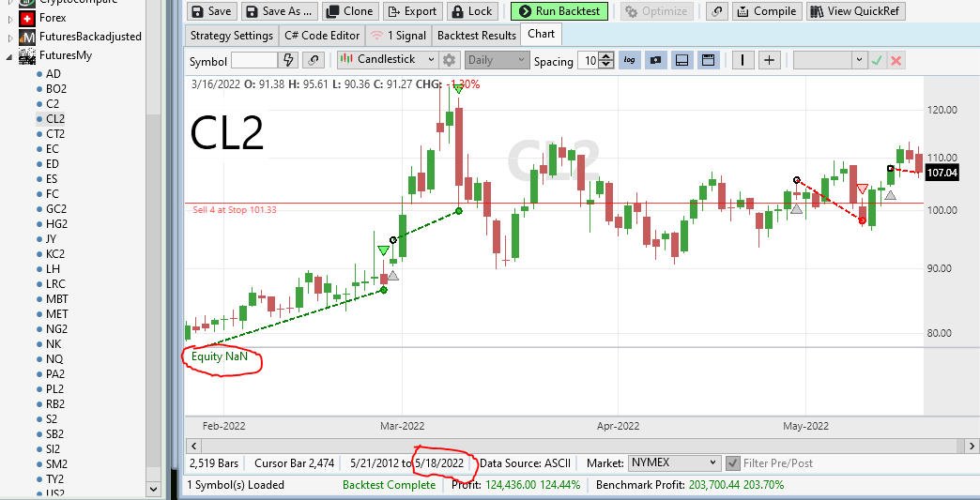Select symbol SI2

coord(54,448)
